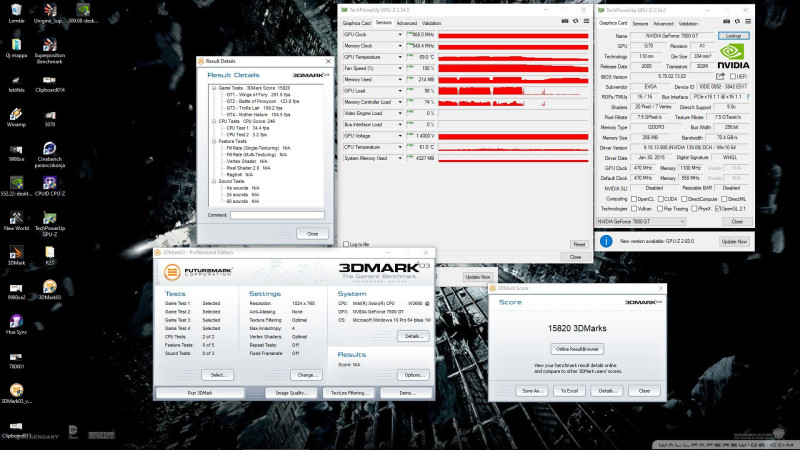The image size is (800, 450).
Task: Collapse the CPU Tests tree node
Action: pyautogui.click(x=214, y=121)
